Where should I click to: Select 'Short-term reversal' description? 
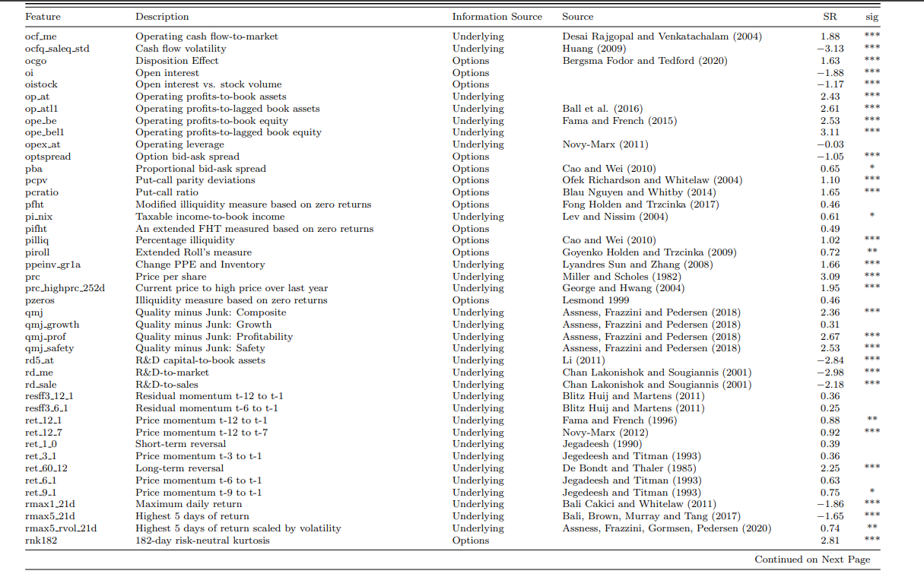[180, 444]
